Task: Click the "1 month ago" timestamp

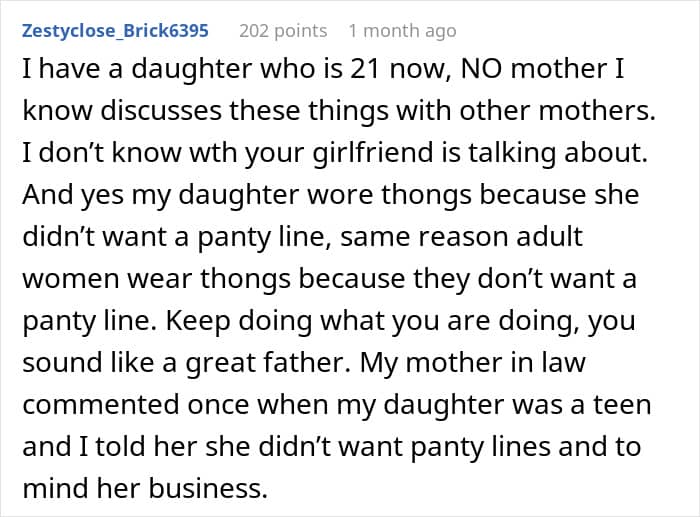Action: point(402,30)
